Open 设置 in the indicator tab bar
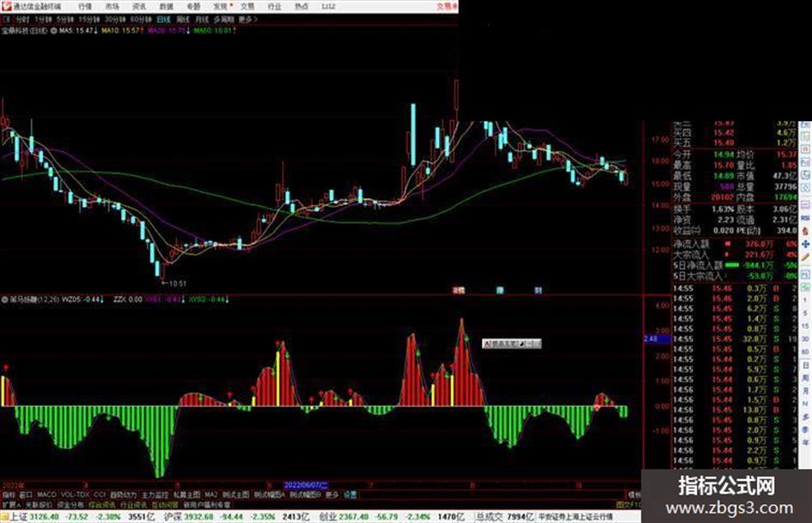Viewport: 812px width, 523px height. (x=350, y=495)
